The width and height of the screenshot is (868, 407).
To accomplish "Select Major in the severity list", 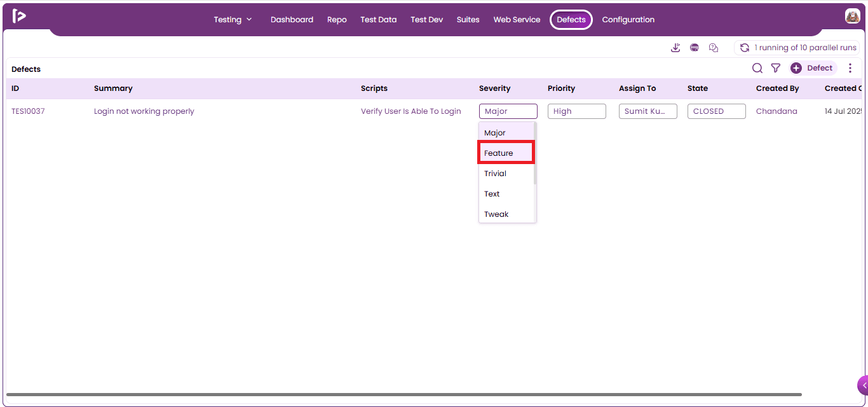I will [x=506, y=133].
